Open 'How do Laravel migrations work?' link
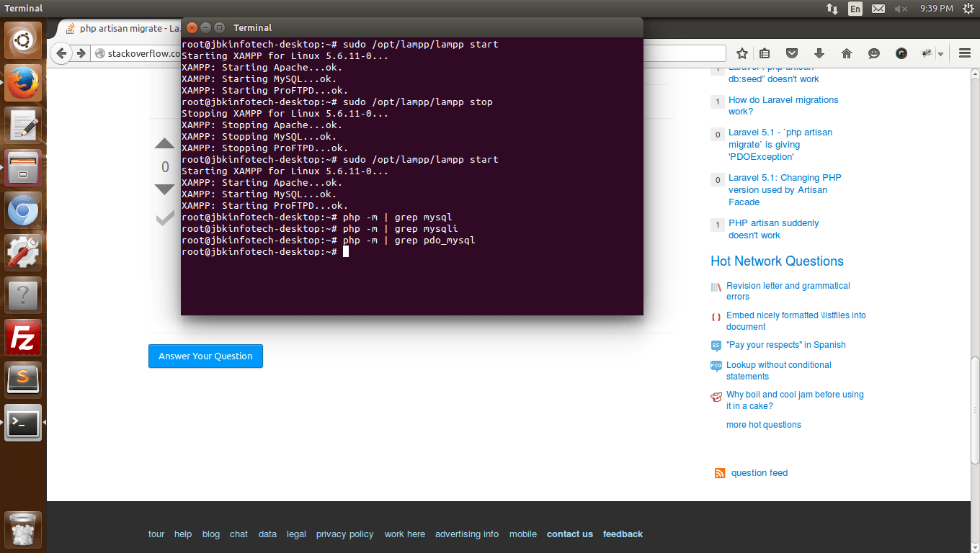Image resolution: width=980 pixels, height=553 pixels. pos(783,106)
